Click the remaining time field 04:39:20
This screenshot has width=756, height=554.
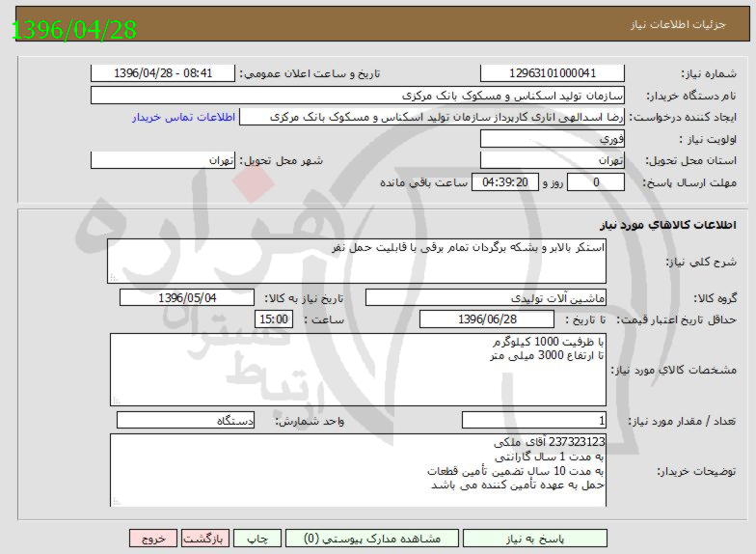[505, 182]
